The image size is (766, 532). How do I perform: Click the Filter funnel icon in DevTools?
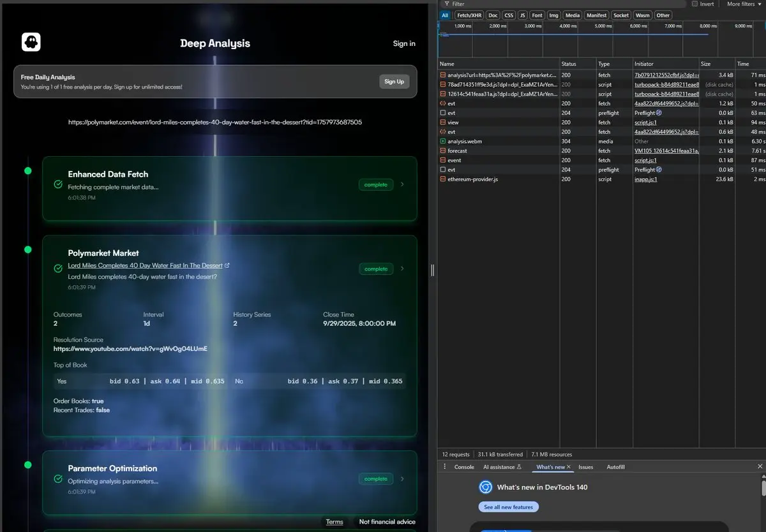click(447, 4)
